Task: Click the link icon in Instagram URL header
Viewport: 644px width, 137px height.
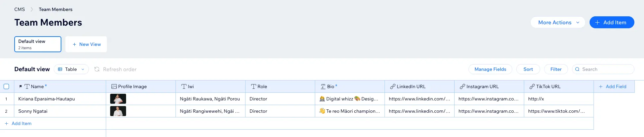Action: tap(462, 86)
